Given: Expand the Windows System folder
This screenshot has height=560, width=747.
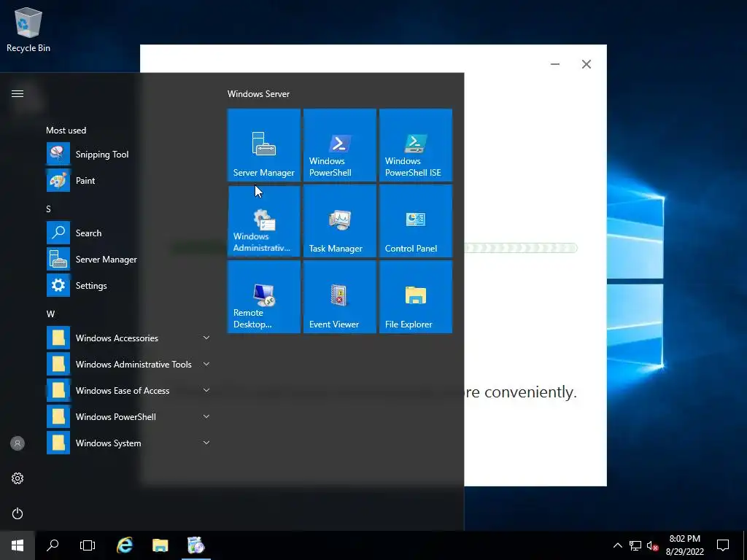Looking at the screenshot, I should (x=128, y=443).
